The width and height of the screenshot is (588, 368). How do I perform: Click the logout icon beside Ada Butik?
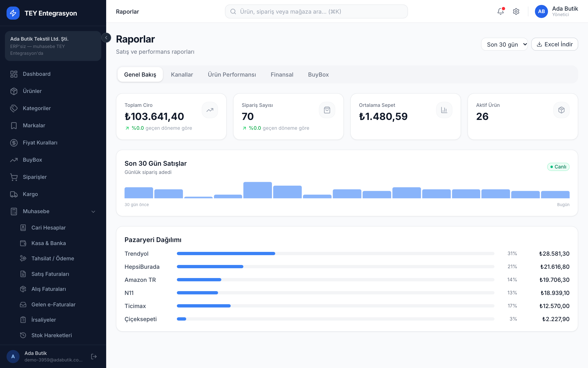[x=94, y=357]
